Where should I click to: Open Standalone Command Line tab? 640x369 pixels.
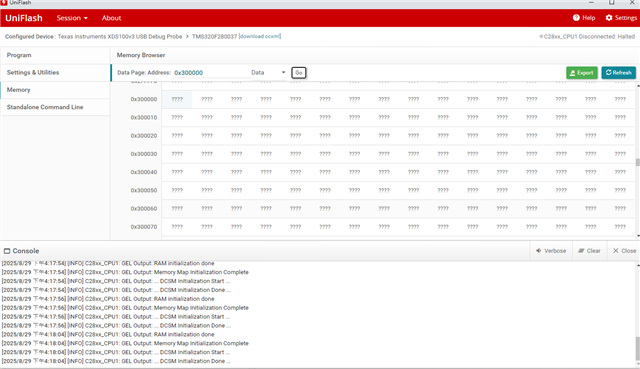pyautogui.click(x=55, y=107)
